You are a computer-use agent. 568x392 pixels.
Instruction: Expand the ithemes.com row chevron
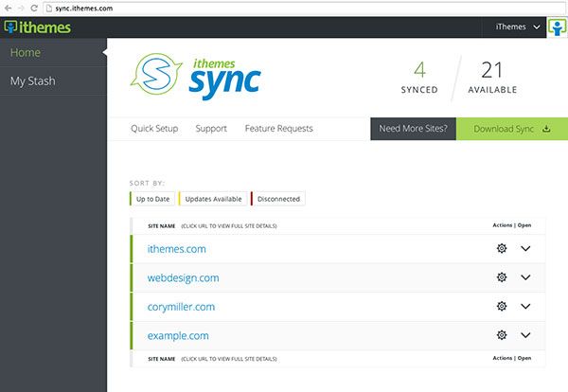pyautogui.click(x=525, y=248)
